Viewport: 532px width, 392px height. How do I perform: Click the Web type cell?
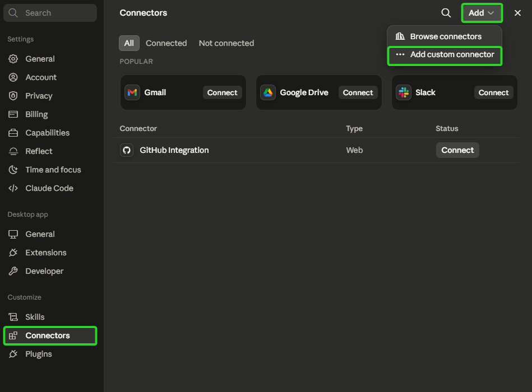coord(354,150)
